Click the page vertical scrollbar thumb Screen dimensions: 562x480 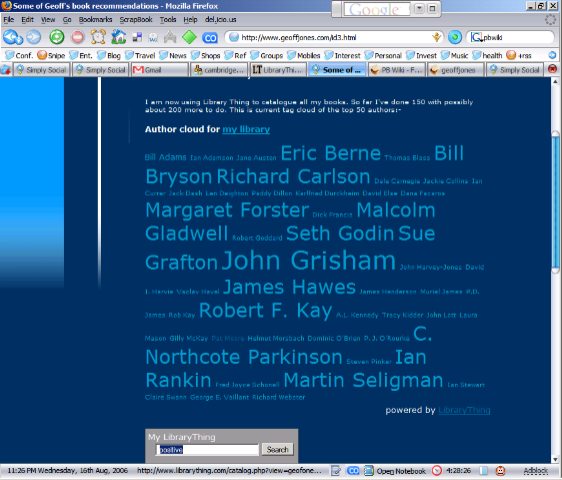pos(555,202)
